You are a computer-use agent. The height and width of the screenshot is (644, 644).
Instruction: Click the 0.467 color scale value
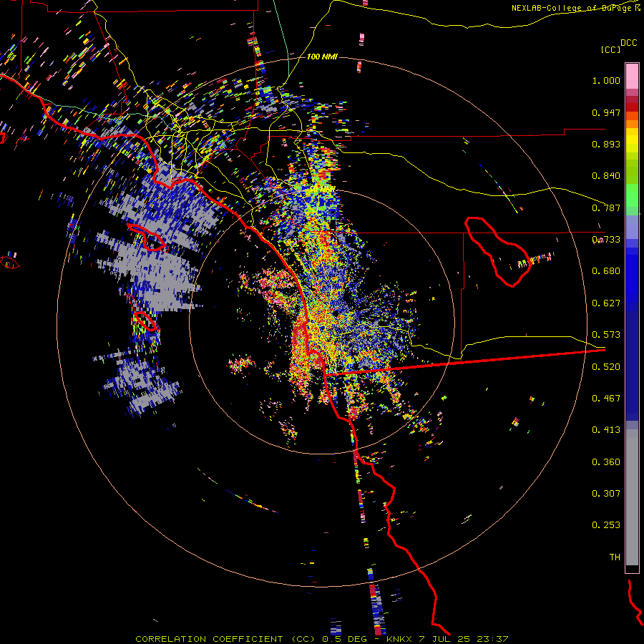pyautogui.click(x=606, y=399)
